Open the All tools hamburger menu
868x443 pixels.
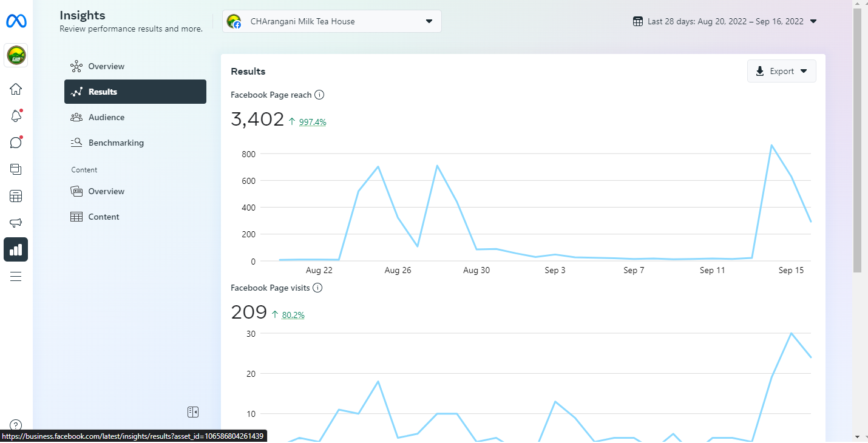click(16, 277)
